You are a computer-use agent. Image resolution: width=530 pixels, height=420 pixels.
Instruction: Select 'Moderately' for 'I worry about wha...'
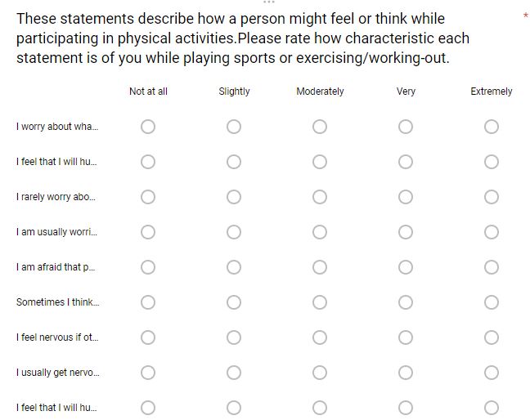point(320,127)
